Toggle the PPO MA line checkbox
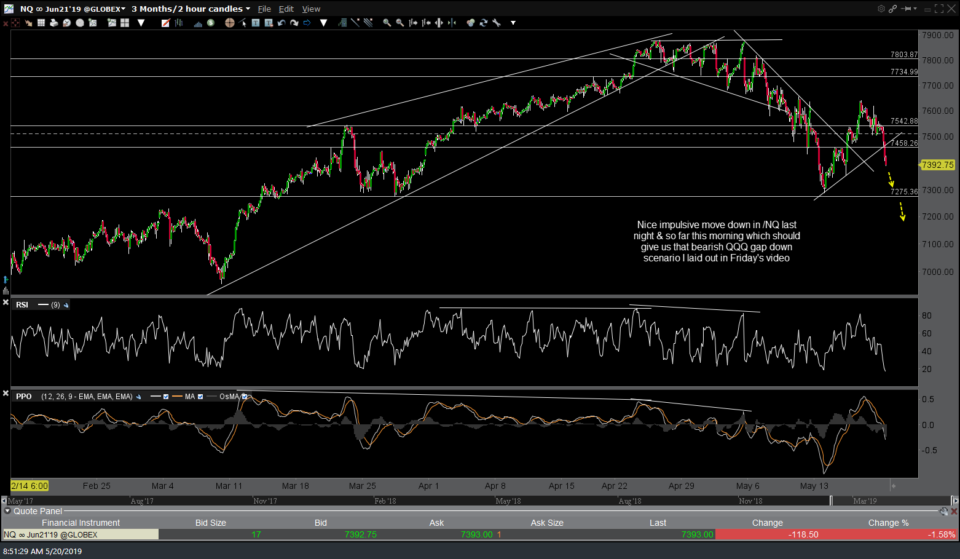 click(200, 397)
